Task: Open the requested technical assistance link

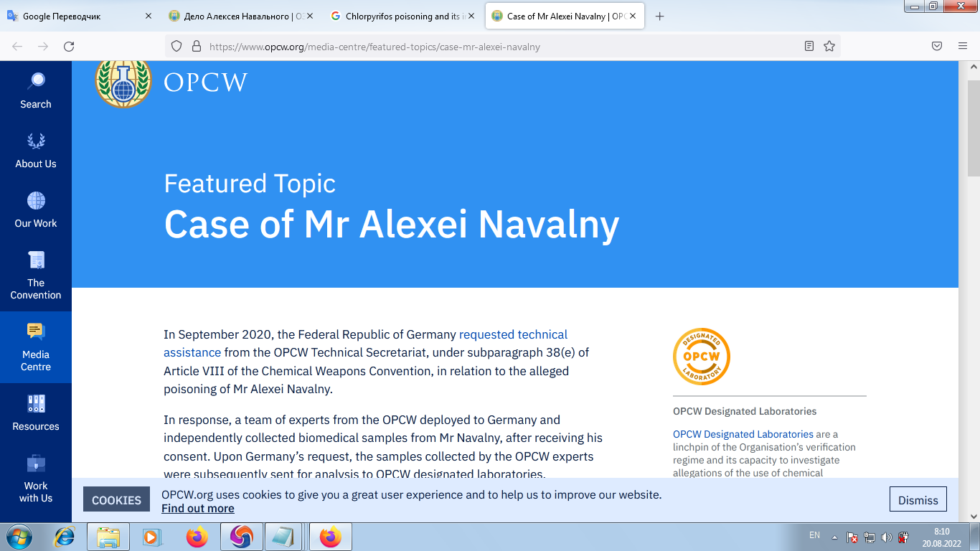Action: click(513, 334)
